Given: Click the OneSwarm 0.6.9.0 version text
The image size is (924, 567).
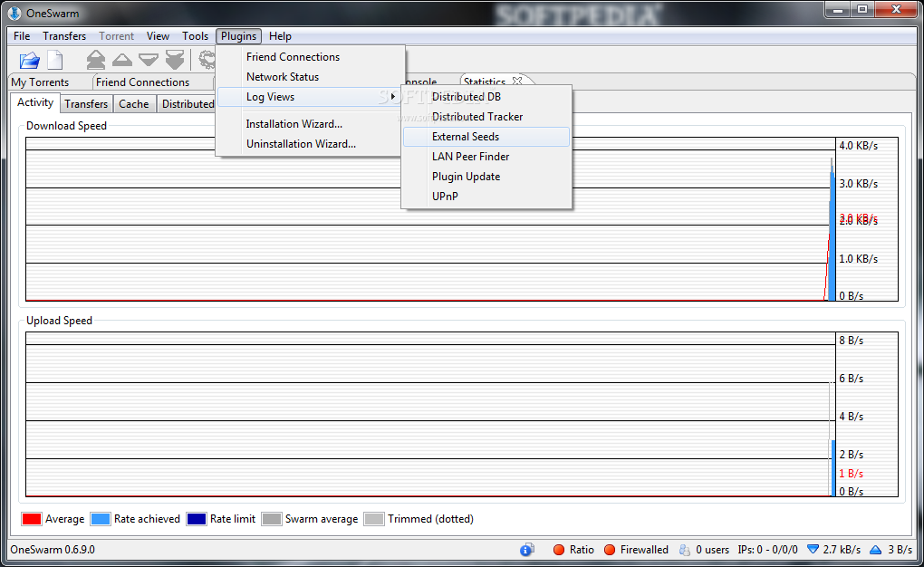Looking at the screenshot, I should pyautogui.click(x=53, y=550).
